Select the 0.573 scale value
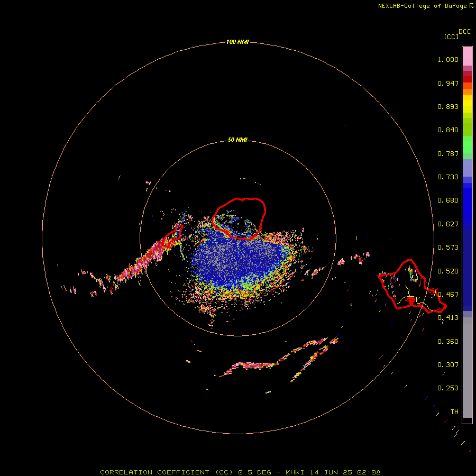476x476 pixels. point(448,248)
